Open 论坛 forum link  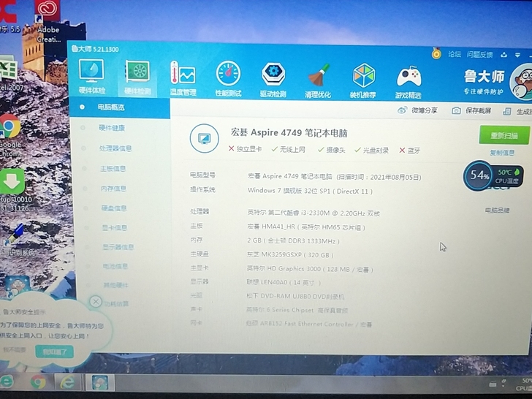tap(454, 54)
